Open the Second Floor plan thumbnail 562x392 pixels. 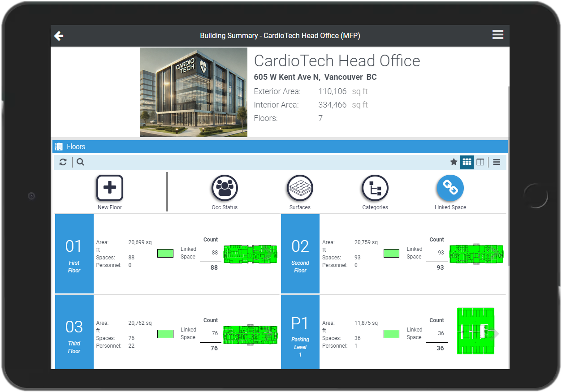pyautogui.click(x=476, y=254)
